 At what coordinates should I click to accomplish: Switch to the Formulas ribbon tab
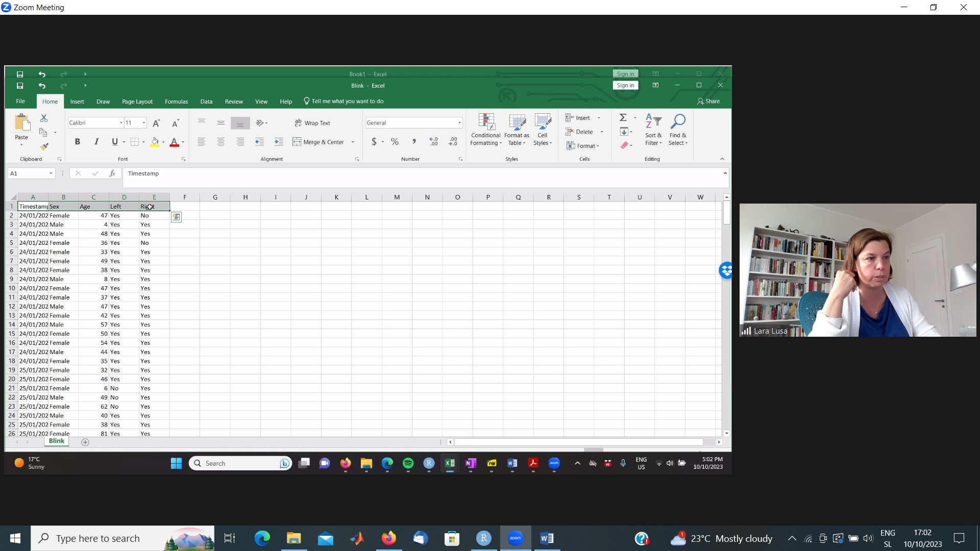point(176,102)
